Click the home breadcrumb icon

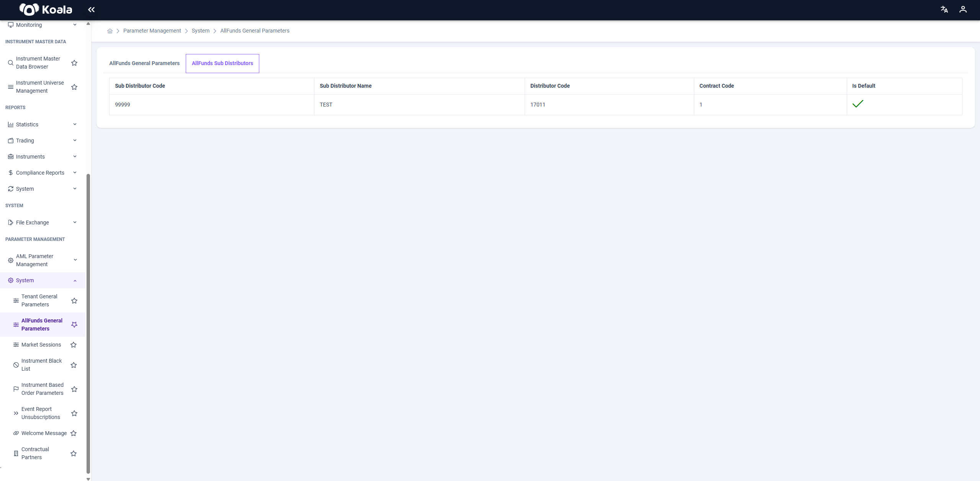110,31
